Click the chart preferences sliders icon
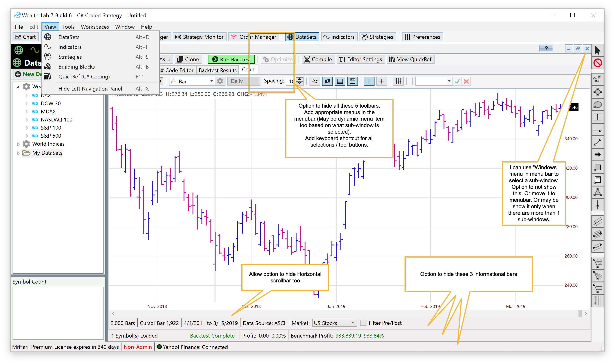 pos(398,81)
